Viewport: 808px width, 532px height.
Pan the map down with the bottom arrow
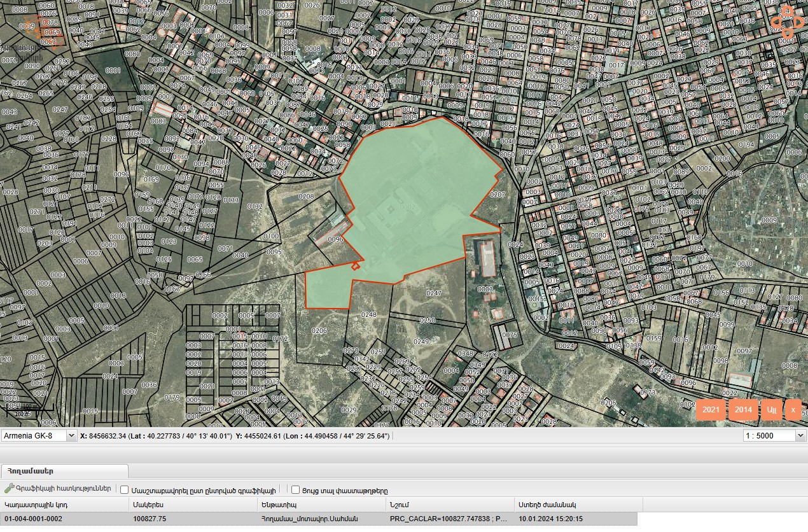787,34
